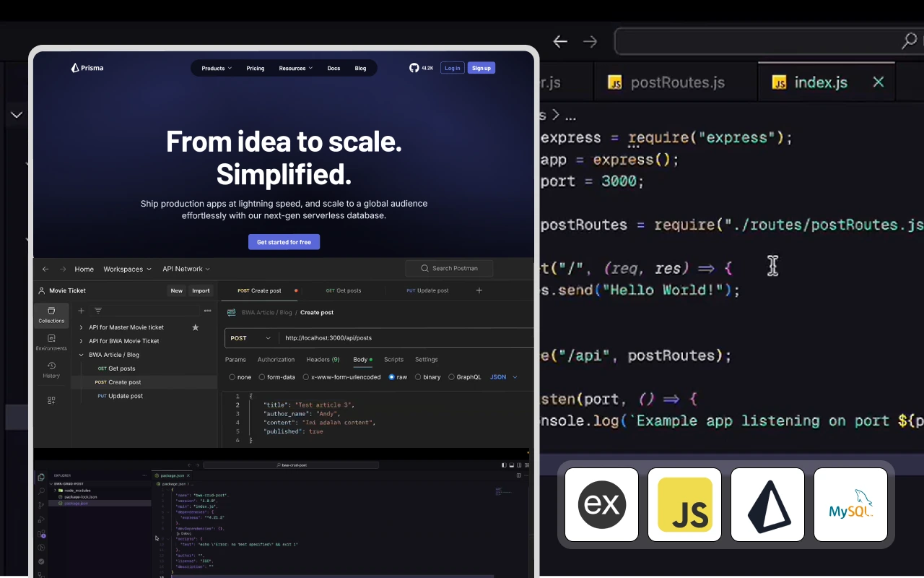Viewport: 924px width, 578px height.
Task: Click the filter icon in the collections panel
Action: (x=98, y=311)
